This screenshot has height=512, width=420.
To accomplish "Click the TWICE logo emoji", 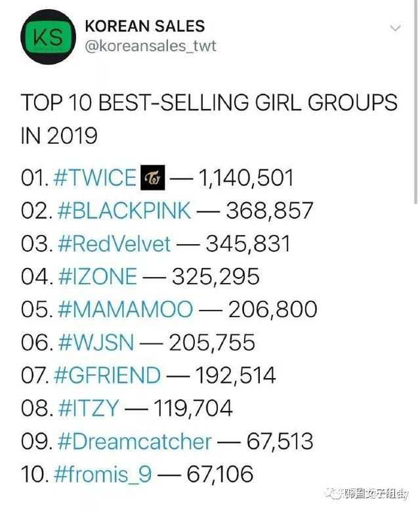I will 152,178.
